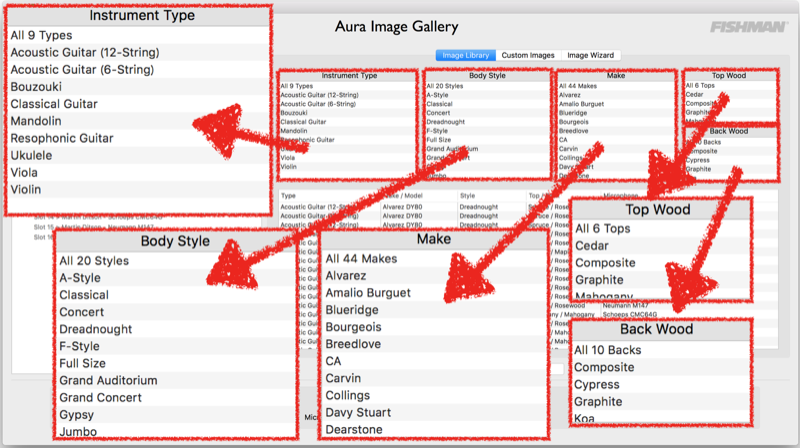Select Mandolin in the small Instrument Type list
800x448 pixels.
294,131
